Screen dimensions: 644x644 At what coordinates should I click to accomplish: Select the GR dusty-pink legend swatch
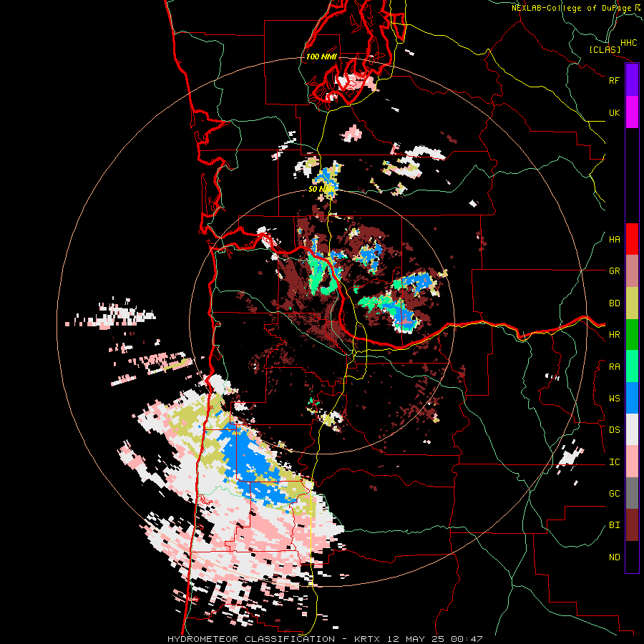(632, 271)
